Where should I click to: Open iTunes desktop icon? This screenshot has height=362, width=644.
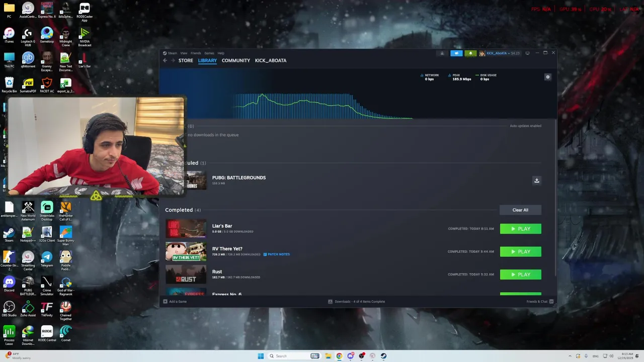9,35
